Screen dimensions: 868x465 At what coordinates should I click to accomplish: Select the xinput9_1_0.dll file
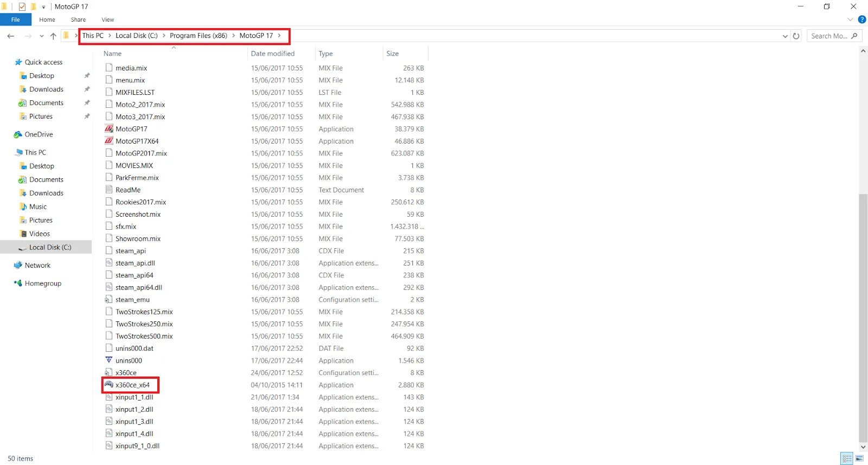137,446
